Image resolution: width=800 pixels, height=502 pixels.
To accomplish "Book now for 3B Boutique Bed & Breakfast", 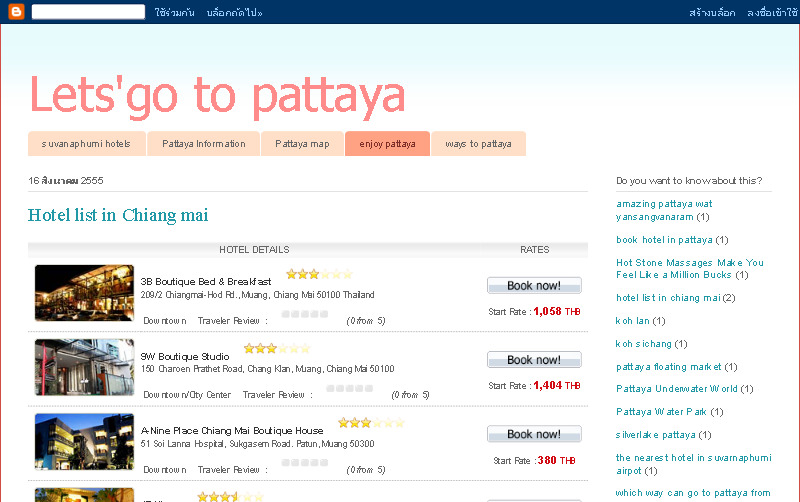I will tap(534, 286).
